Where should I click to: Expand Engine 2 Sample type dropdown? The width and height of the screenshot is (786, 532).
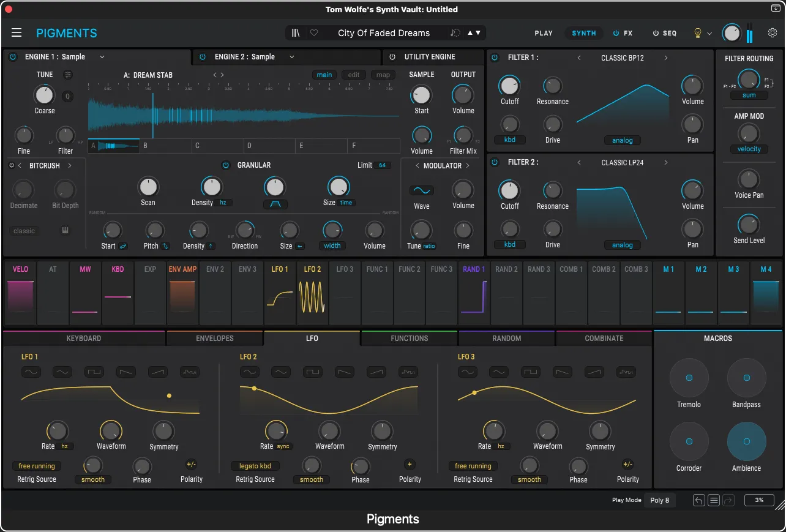(x=292, y=57)
